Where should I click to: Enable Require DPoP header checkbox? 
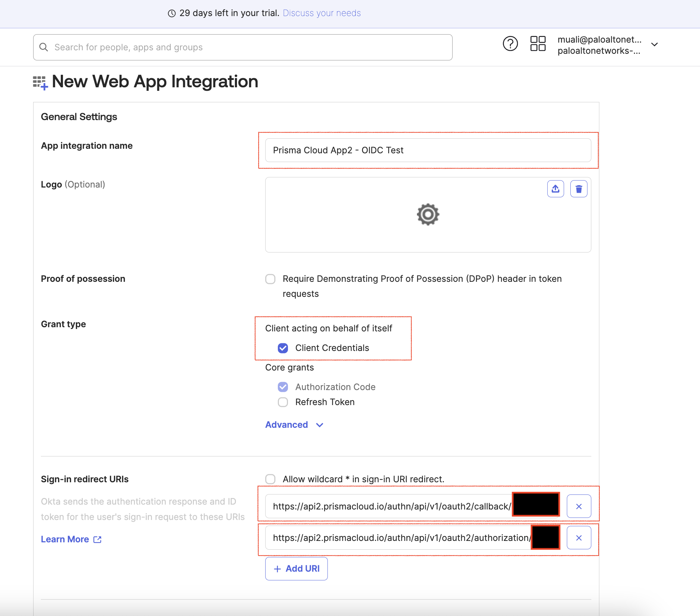click(270, 279)
